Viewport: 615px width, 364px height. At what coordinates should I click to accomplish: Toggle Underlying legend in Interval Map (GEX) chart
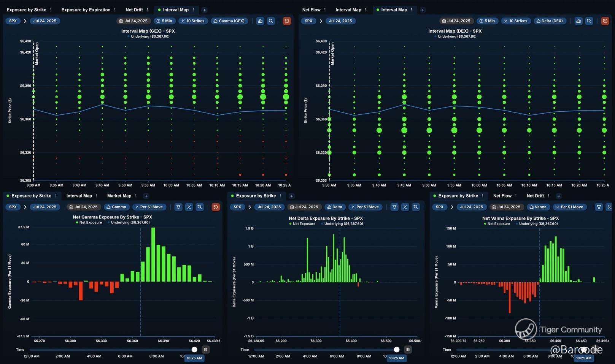coord(149,36)
